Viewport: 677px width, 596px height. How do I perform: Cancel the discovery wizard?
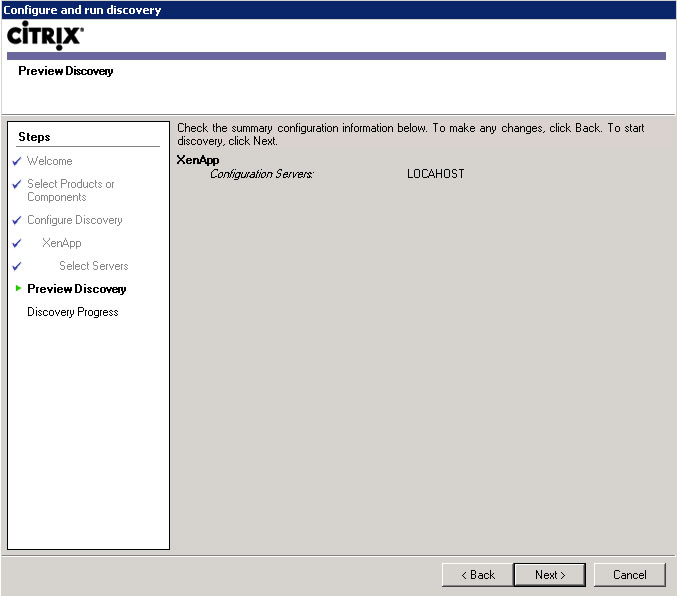630,574
